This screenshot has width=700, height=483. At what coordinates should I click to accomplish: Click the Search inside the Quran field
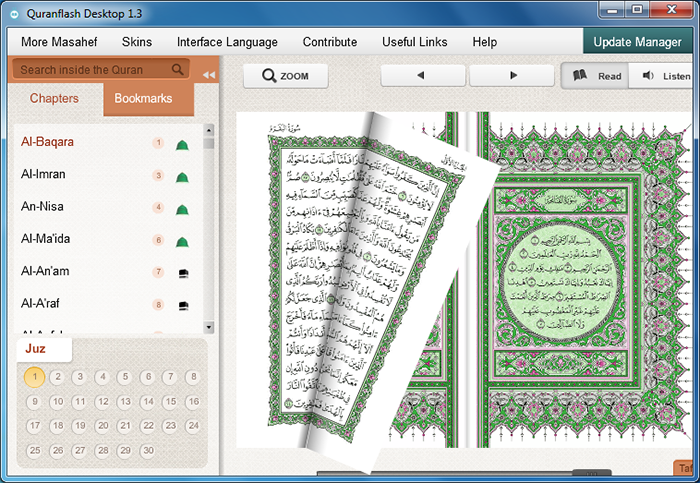tap(94, 70)
